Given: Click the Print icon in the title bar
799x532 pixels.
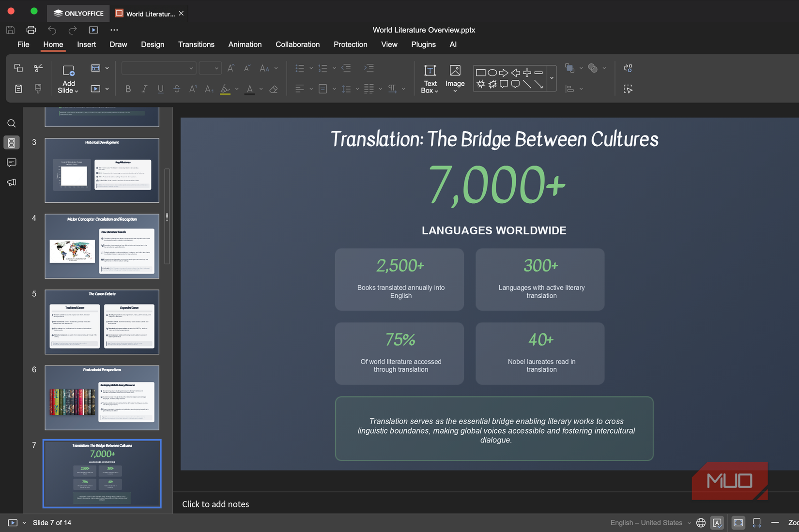Looking at the screenshot, I should 31,30.
